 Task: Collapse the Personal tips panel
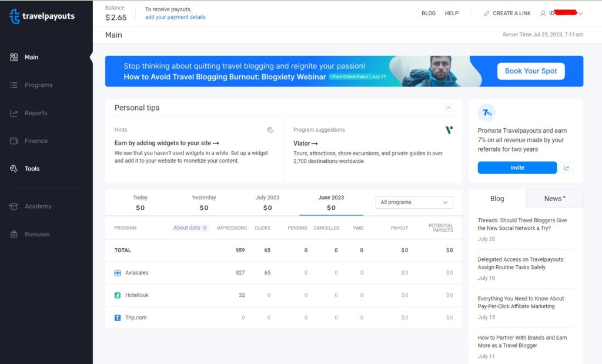click(448, 108)
